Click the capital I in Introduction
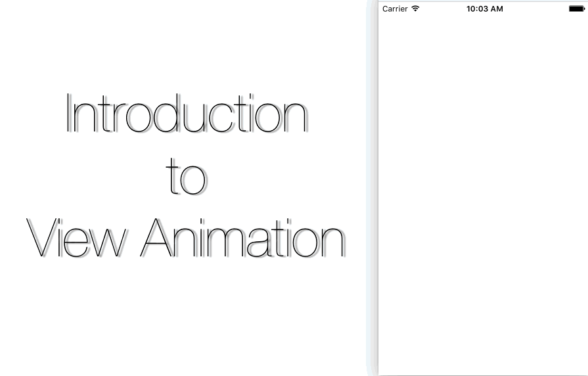This screenshot has height=376, width=588. pos(69,115)
